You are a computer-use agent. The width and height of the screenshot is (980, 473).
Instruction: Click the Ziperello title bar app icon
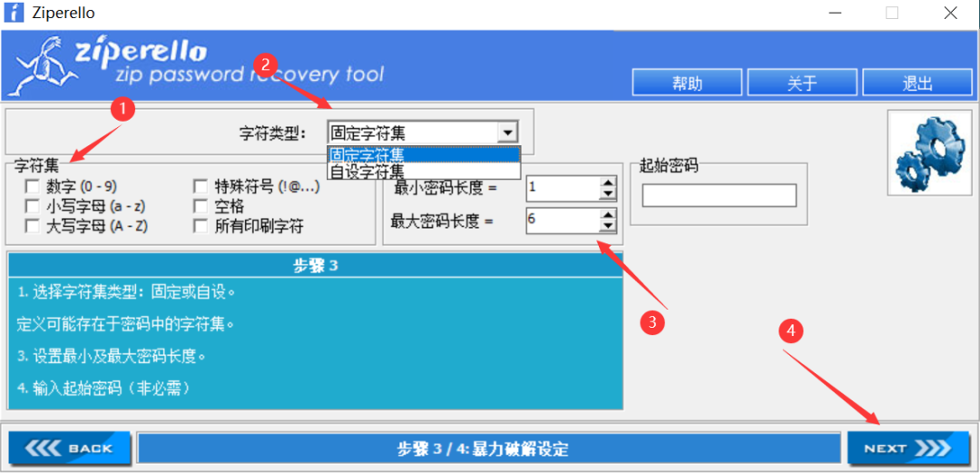(14, 13)
